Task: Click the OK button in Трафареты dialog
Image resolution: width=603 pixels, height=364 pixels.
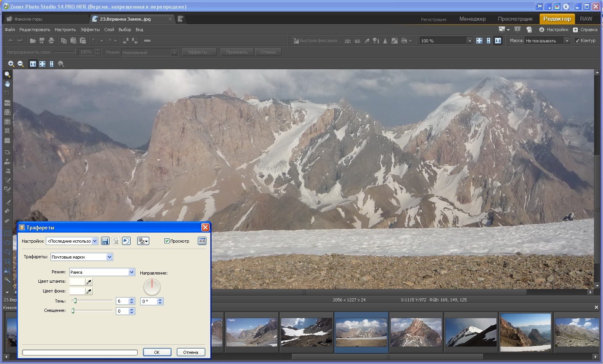Action: pos(157,352)
